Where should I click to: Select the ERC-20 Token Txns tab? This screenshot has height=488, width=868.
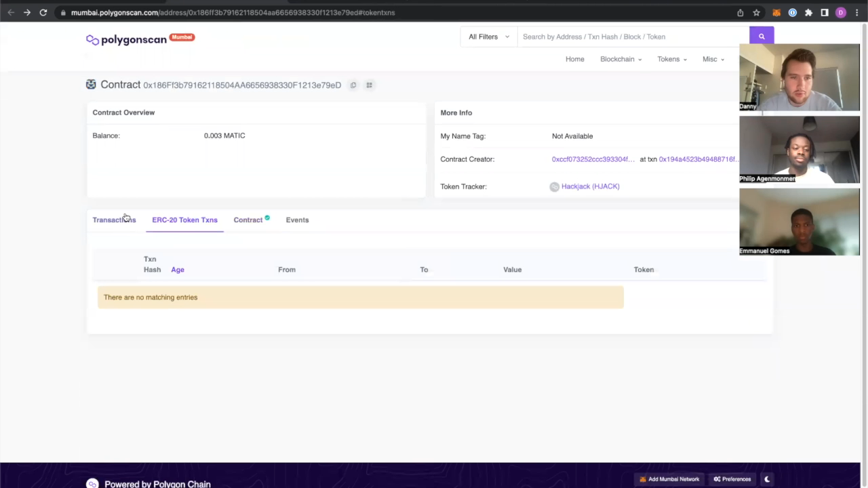(x=184, y=220)
